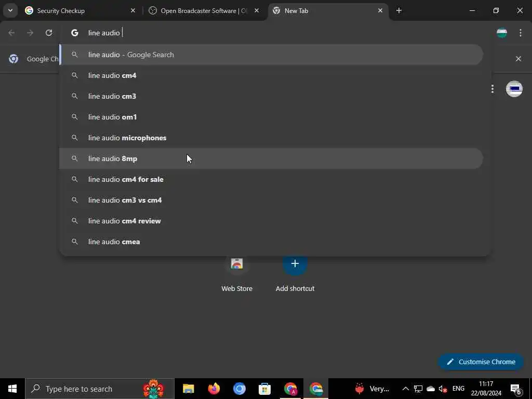Viewport: 532px width, 399px height.
Task: Open blue Chromium icon on the taskbar
Action: tap(239, 389)
